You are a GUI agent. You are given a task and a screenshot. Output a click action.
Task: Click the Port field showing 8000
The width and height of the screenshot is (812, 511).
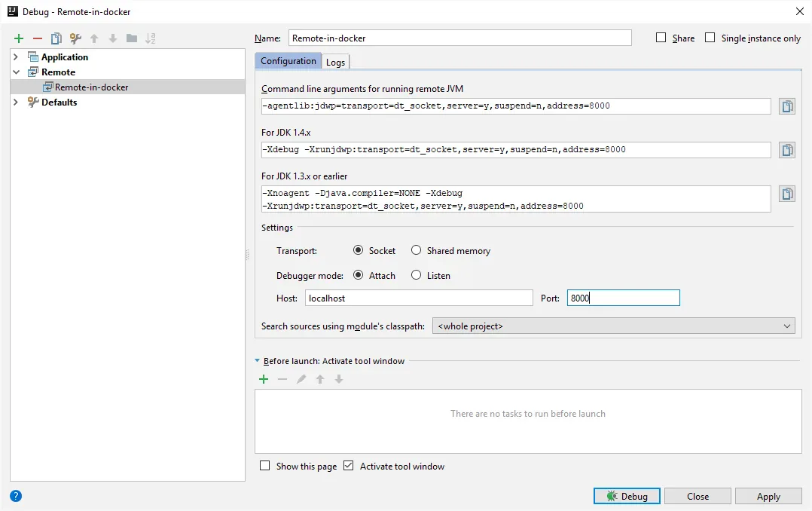point(624,298)
